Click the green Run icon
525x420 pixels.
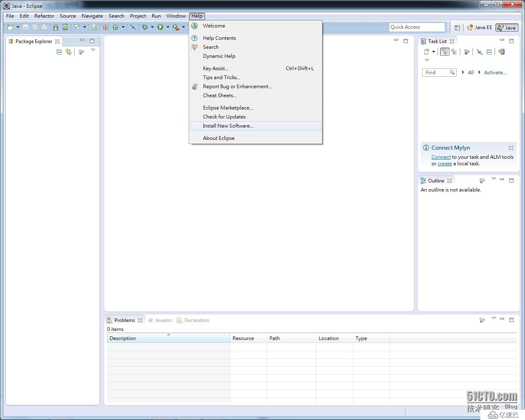tap(160, 27)
